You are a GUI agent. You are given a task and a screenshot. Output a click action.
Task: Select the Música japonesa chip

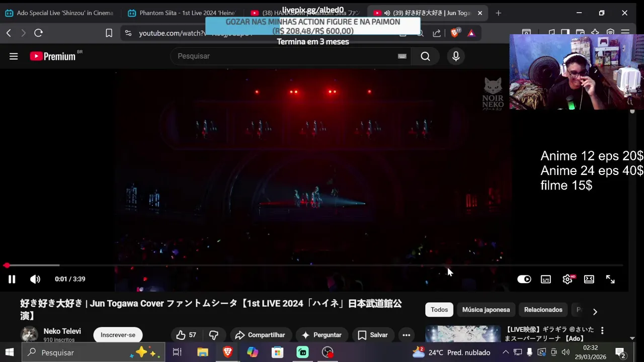tap(486, 310)
